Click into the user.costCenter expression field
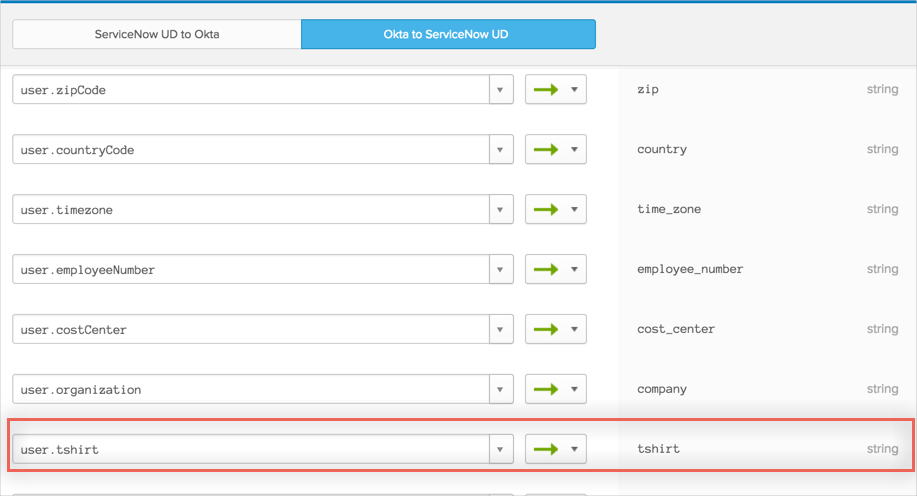 250,329
